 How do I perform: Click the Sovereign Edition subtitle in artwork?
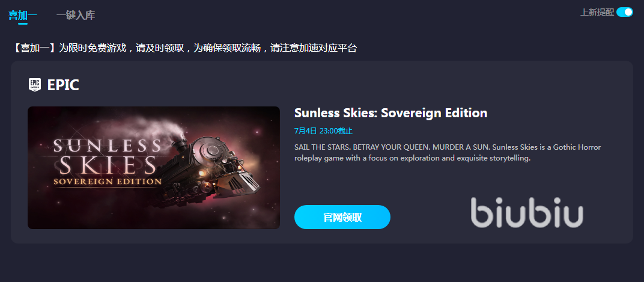pyautogui.click(x=106, y=182)
